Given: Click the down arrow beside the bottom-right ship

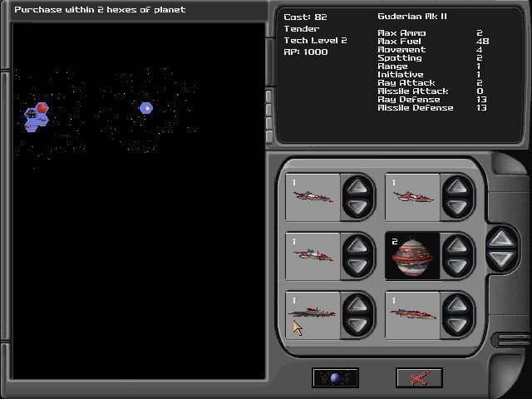Looking at the screenshot, I should [x=458, y=325].
